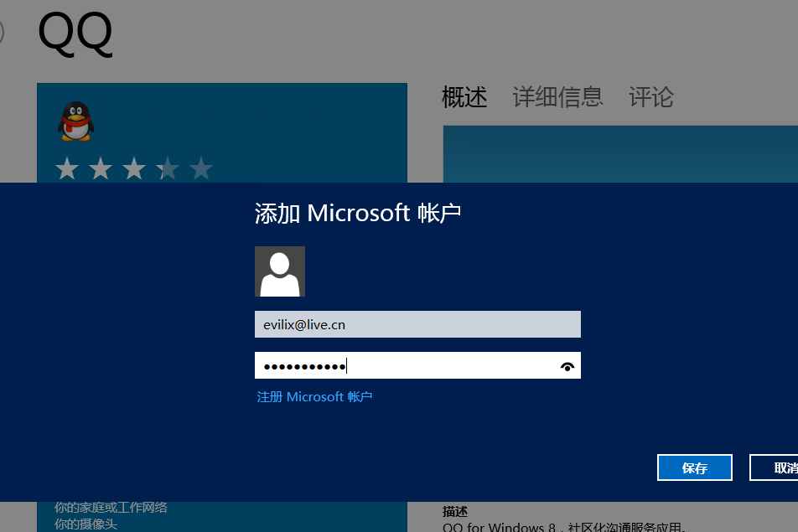The image size is (798, 532).
Task: Select the third rating star
Action: coord(134,169)
